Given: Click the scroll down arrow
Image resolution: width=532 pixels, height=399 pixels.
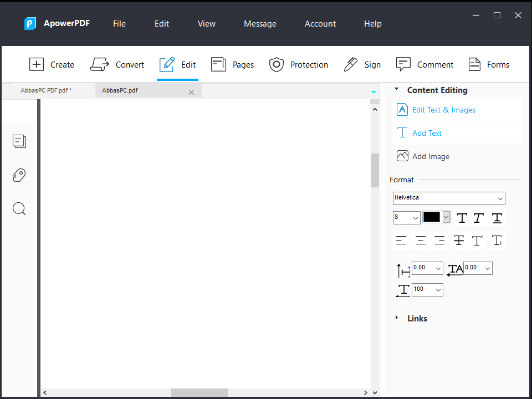Looking at the screenshot, I should pos(375,393).
